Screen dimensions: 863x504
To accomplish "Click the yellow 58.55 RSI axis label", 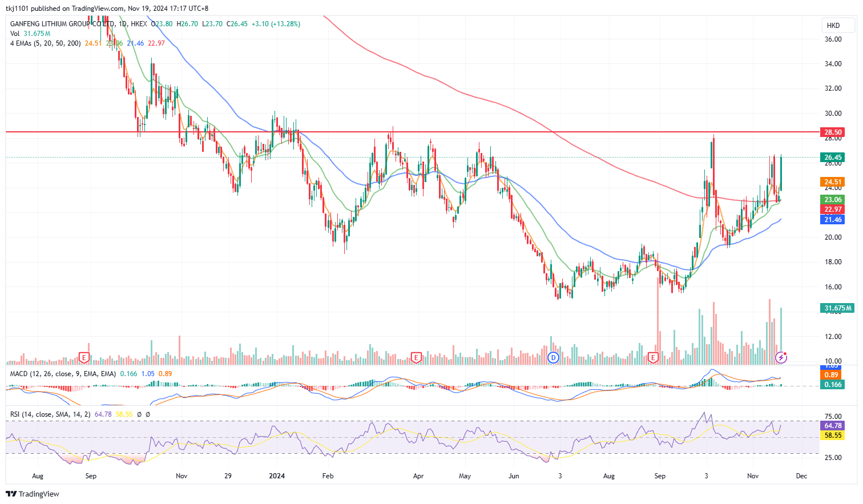I will click(x=833, y=436).
